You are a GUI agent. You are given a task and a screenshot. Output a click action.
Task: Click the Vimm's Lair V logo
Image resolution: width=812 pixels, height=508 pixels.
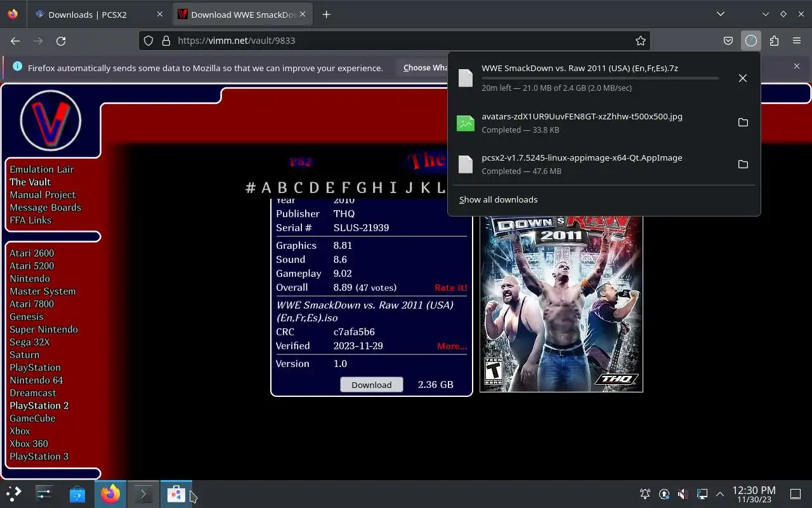pos(51,121)
